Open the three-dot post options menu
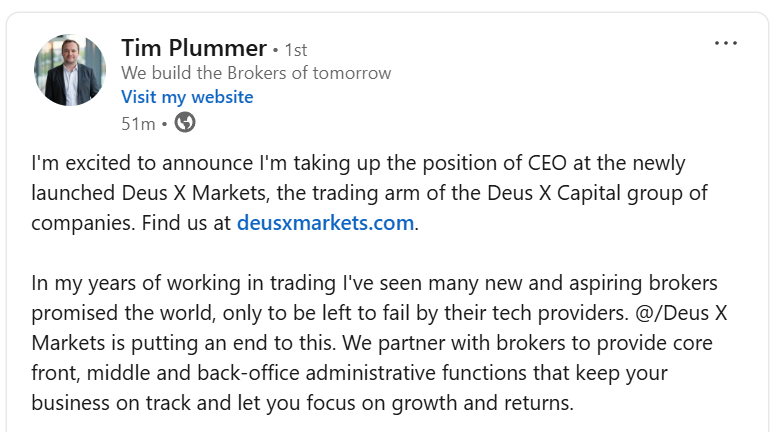 click(x=725, y=44)
